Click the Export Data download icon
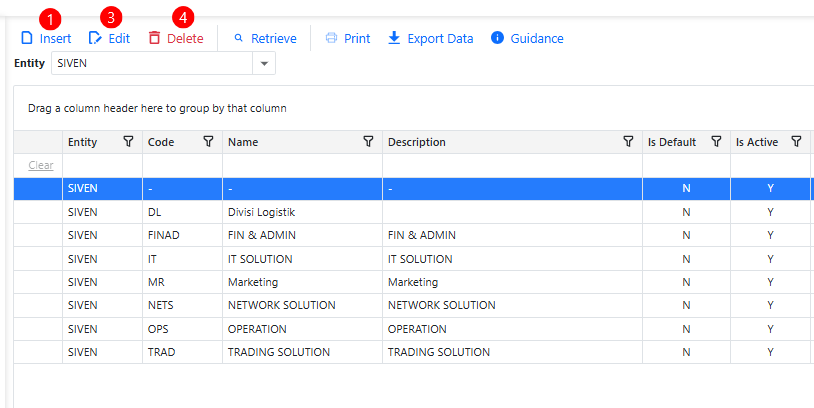Viewport: 814px width, 408px height. point(395,38)
